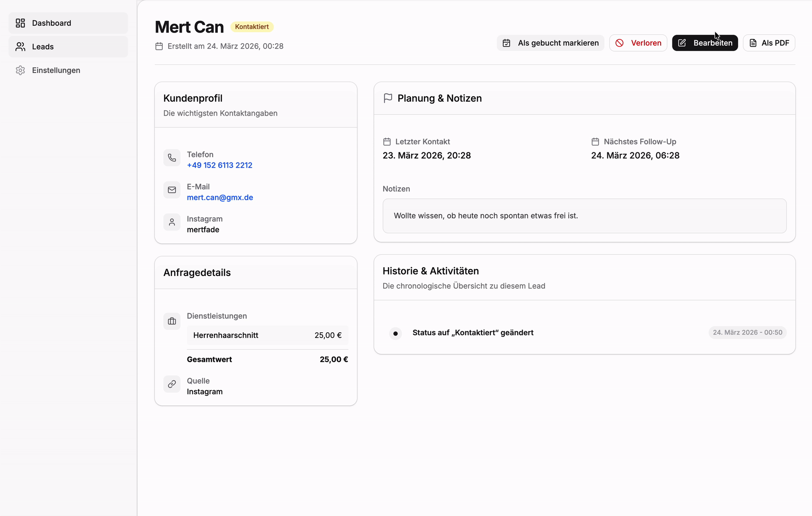Mark lead as booked with Als gebucht markieren
Image resolution: width=812 pixels, height=516 pixels.
pyautogui.click(x=550, y=43)
